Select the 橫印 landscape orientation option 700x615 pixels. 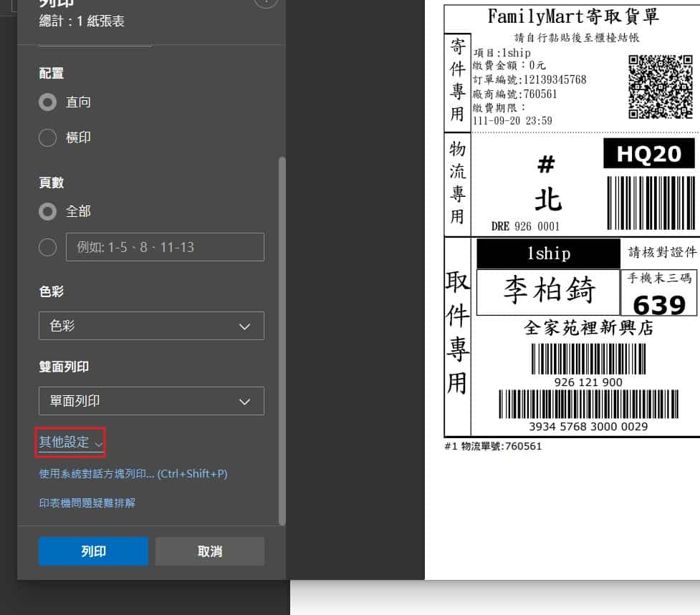[x=48, y=137]
